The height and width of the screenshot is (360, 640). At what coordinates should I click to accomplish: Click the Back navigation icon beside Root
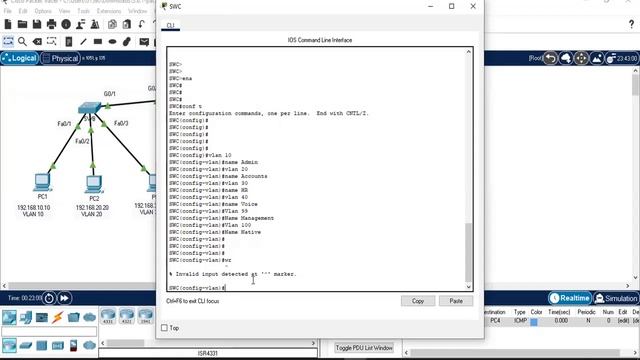point(550,58)
